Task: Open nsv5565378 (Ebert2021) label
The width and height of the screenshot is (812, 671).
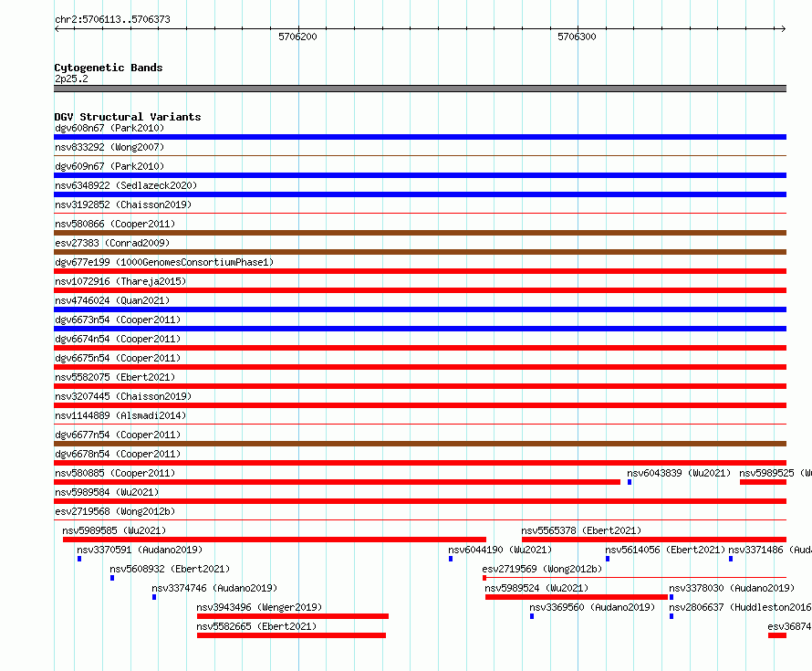Action: (x=581, y=530)
